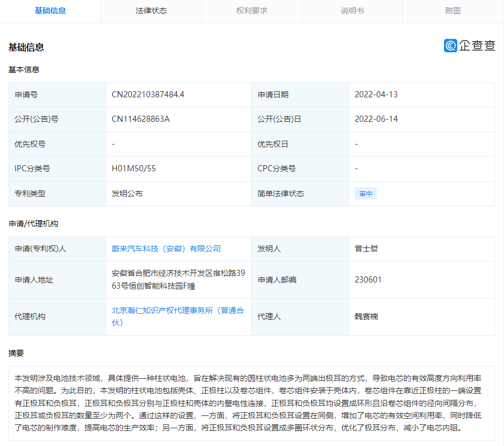
Task: Click the 申请/代理机构 section heading
Action: click(x=33, y=224)
